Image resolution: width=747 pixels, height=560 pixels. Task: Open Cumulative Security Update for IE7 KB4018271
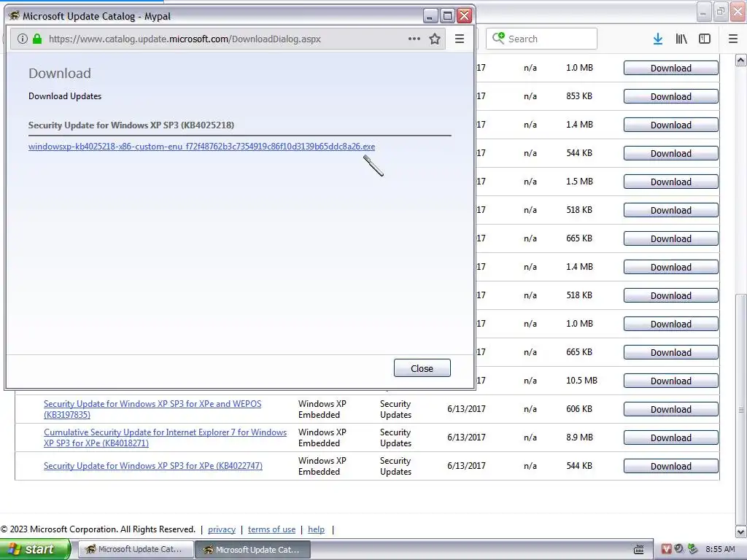[166, 437]
